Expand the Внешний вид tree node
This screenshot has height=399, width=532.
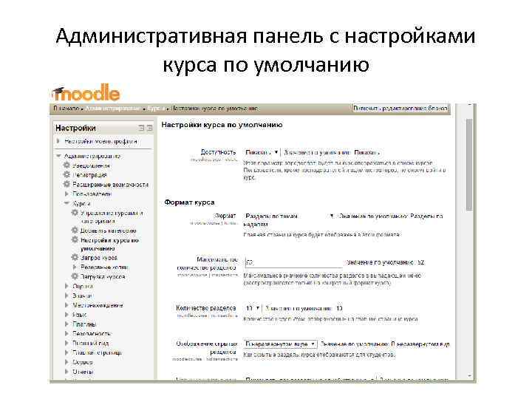click(x=66, y=344)
